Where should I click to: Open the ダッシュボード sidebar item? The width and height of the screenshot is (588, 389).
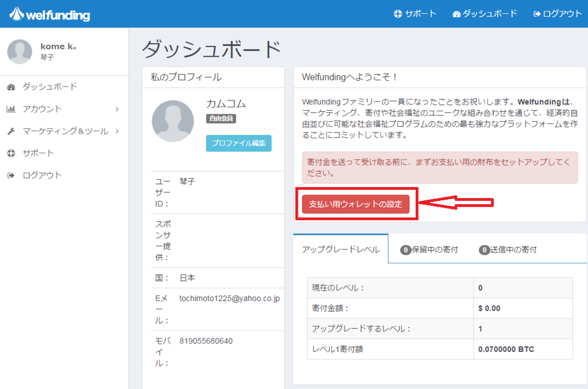64,87
